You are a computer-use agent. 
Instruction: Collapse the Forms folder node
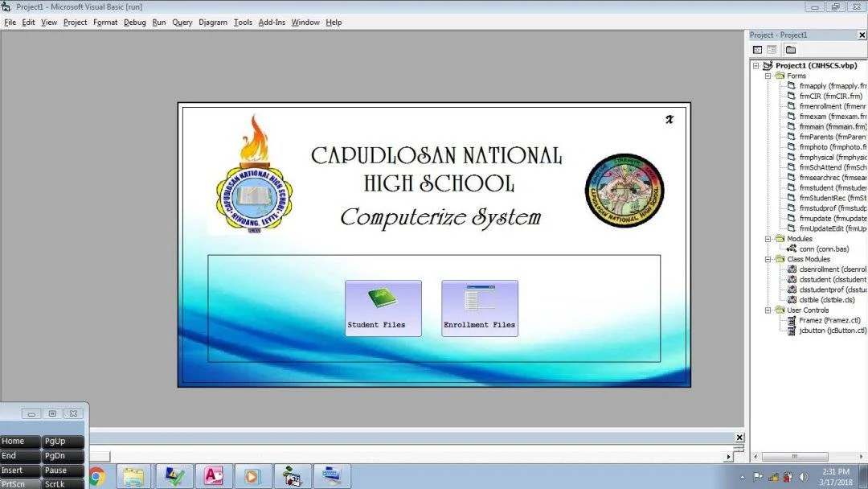point(768,76)
